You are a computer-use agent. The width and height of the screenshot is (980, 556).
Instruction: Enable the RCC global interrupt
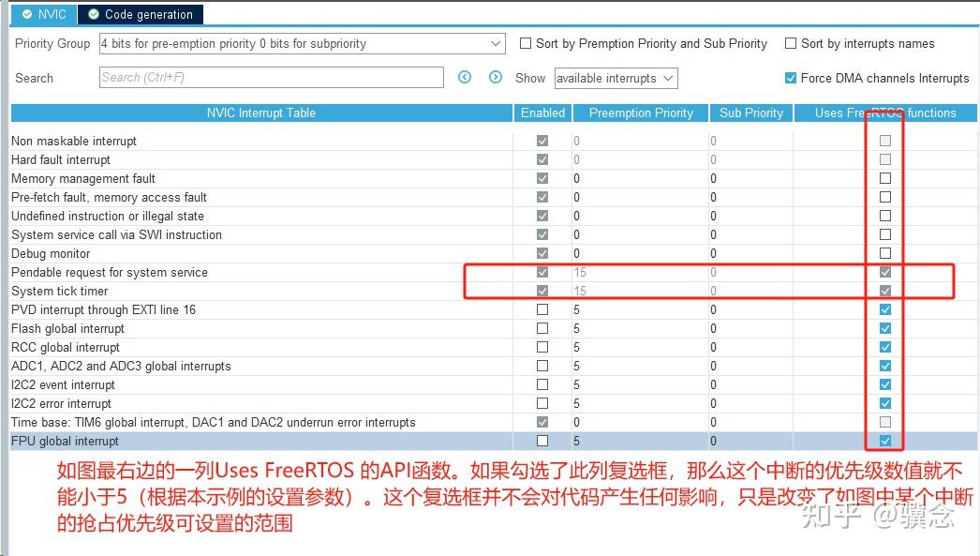point(542,347)
